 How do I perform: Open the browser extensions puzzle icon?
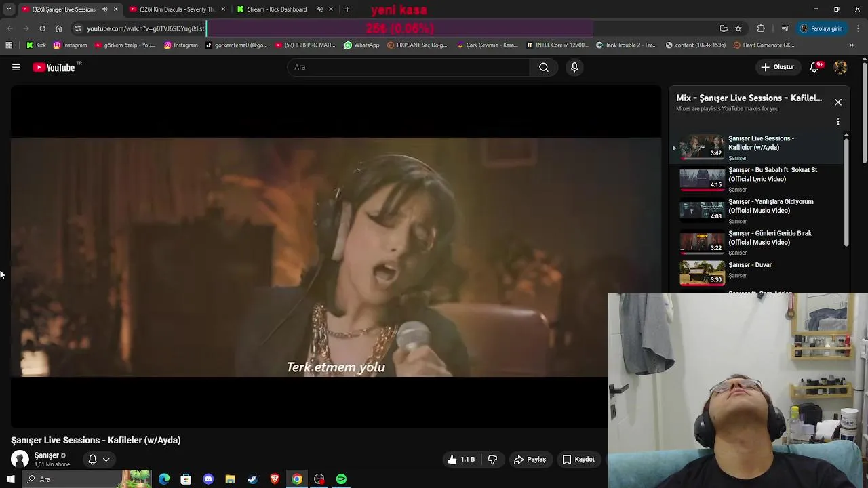click(761, 28)
